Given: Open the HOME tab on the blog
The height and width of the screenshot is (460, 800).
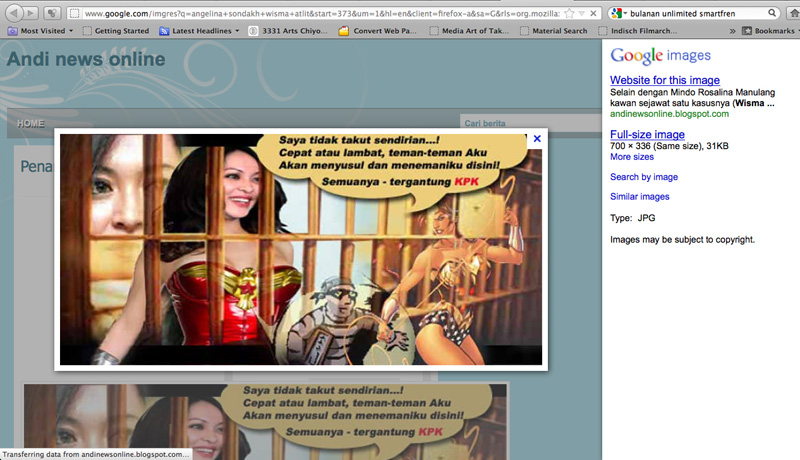Looking at the screenshot, I should click(31, 123).
